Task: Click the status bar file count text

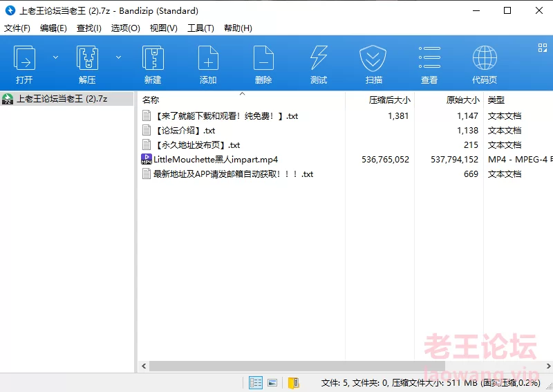Action: (430, 383)
